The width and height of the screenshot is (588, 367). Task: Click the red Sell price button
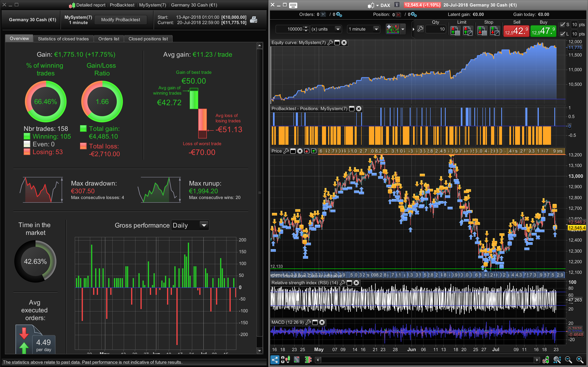[516, 31]
